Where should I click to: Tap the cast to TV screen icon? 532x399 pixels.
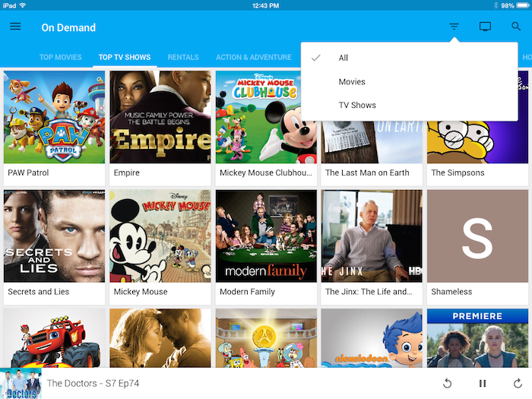click(485, 27)
